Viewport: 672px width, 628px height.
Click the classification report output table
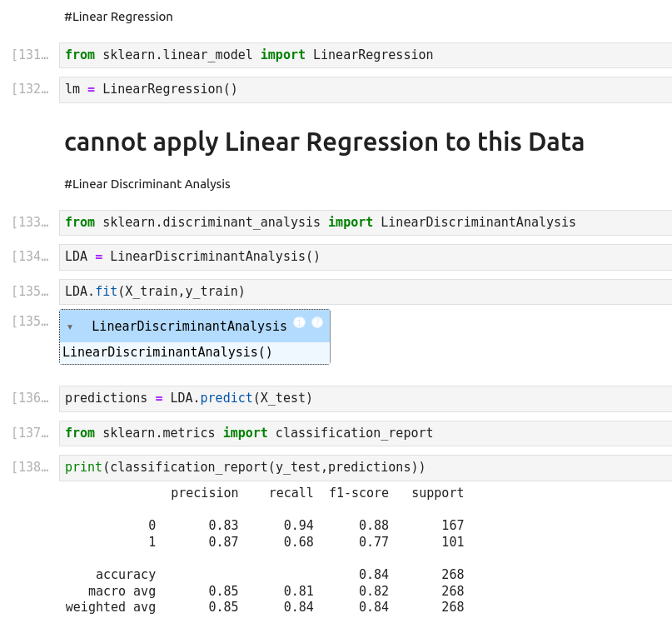(265, 550)
